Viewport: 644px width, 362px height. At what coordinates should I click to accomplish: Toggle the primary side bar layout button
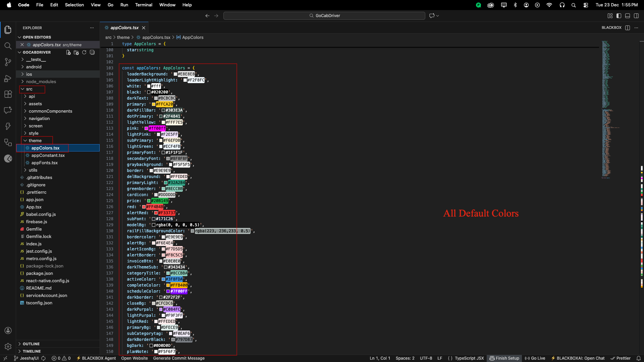(619, 16)
